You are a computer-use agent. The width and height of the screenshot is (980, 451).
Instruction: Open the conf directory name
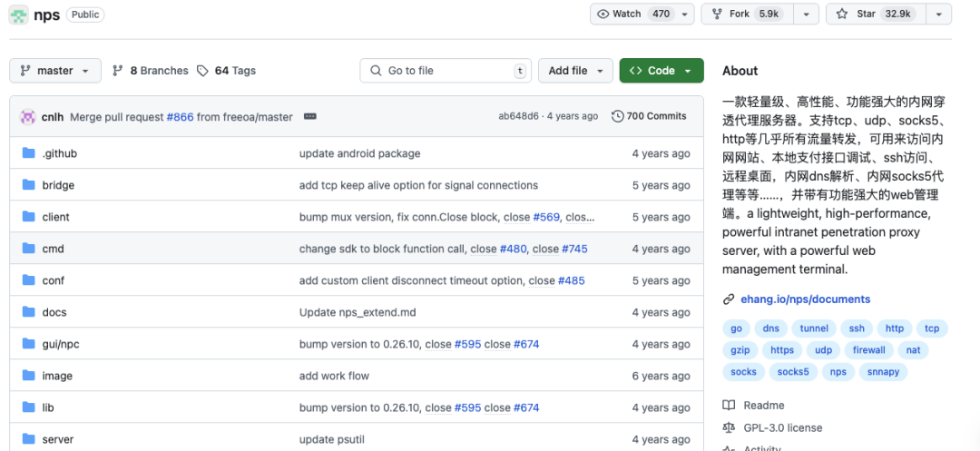point(54,281)
